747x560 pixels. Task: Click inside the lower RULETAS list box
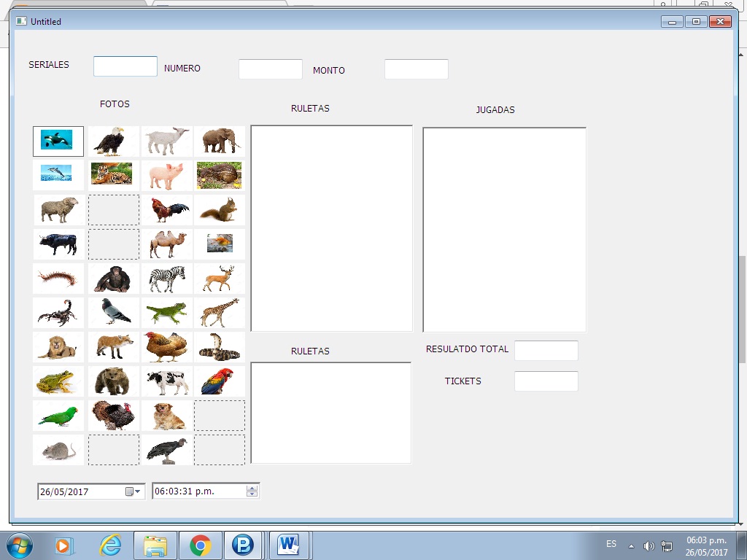[331, 413]
